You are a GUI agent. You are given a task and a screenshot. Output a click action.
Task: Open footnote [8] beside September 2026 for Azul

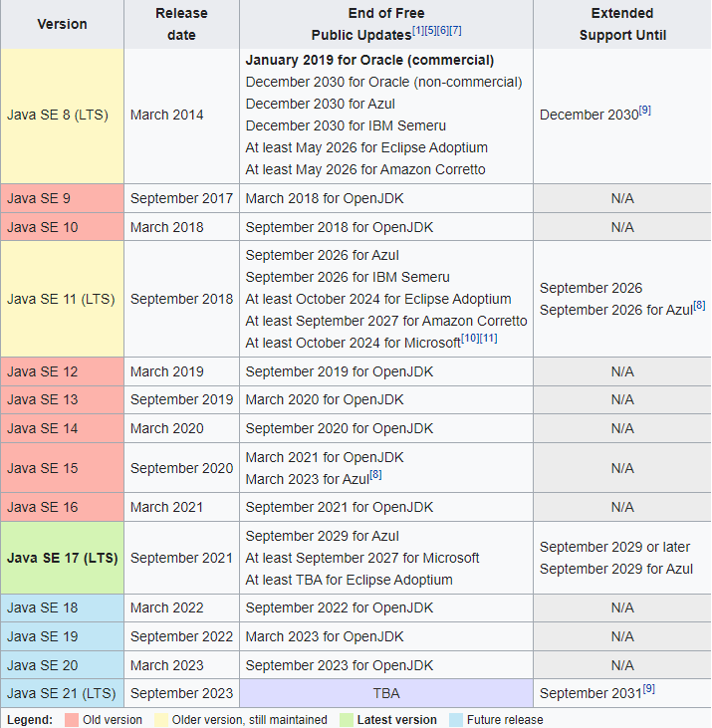[x=699, y=306]
